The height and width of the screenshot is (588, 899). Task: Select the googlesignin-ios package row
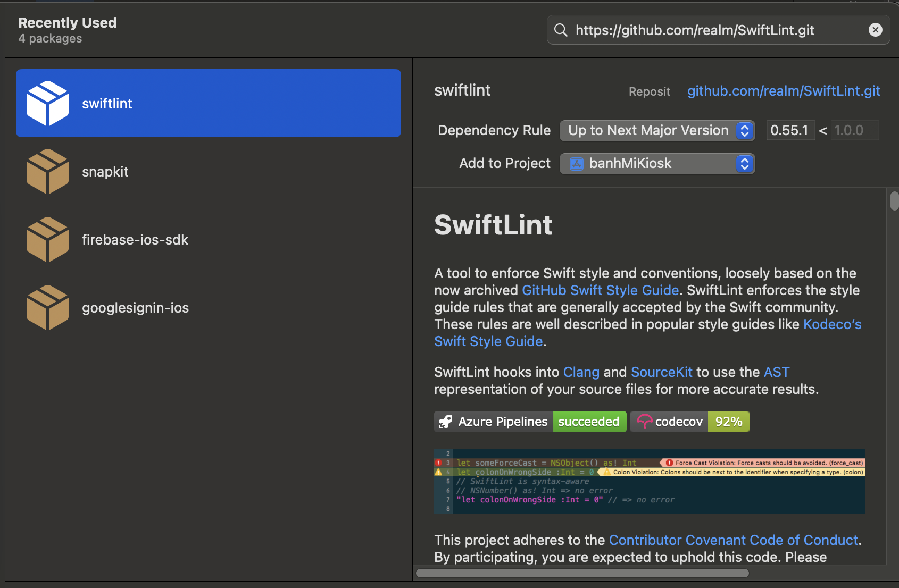pyautogui.click(x=209, y=307)
